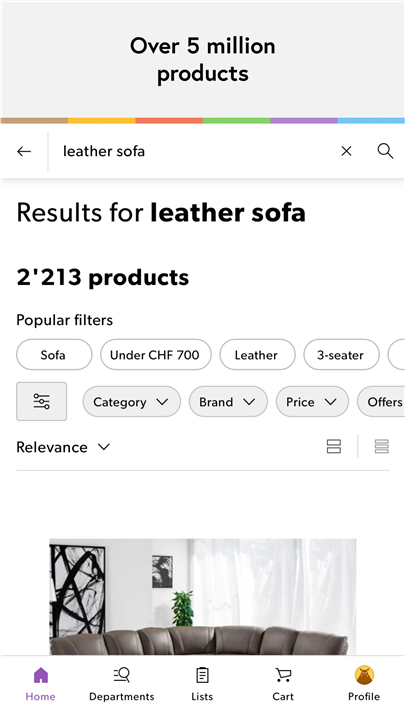Open the Relevance sort dropdown
405x720 pixels.
point(63,447)
